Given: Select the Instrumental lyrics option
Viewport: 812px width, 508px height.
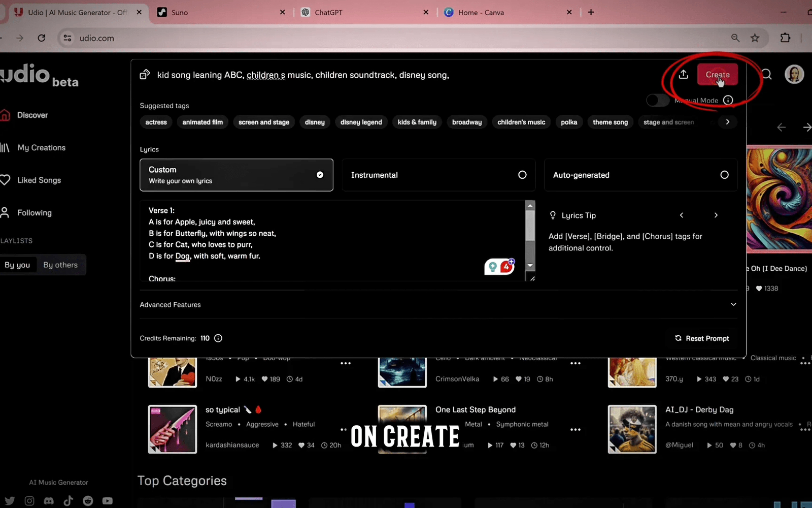Looking at the screenshot, I should [x=438, y=175].
